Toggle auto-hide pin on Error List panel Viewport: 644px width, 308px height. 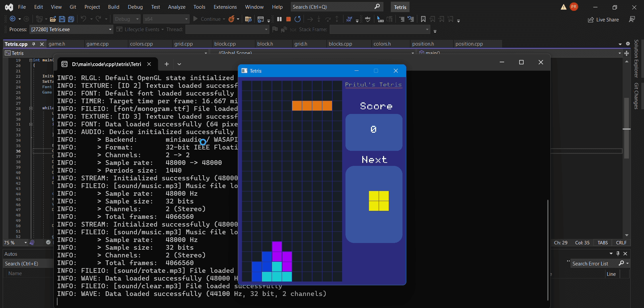pos(618,254)
